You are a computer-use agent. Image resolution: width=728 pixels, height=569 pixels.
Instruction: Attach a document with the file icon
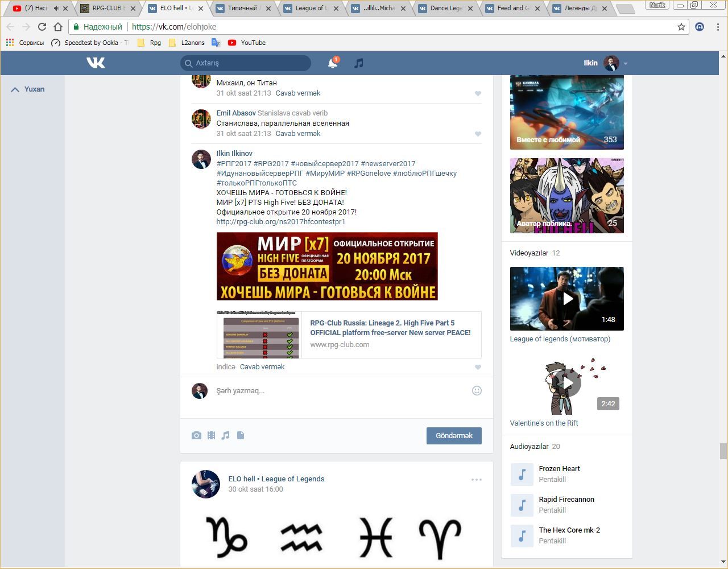coord(241,435)
